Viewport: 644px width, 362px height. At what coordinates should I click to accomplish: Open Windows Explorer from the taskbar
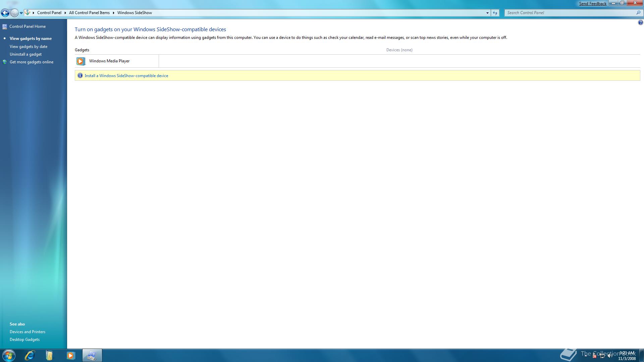49,355
